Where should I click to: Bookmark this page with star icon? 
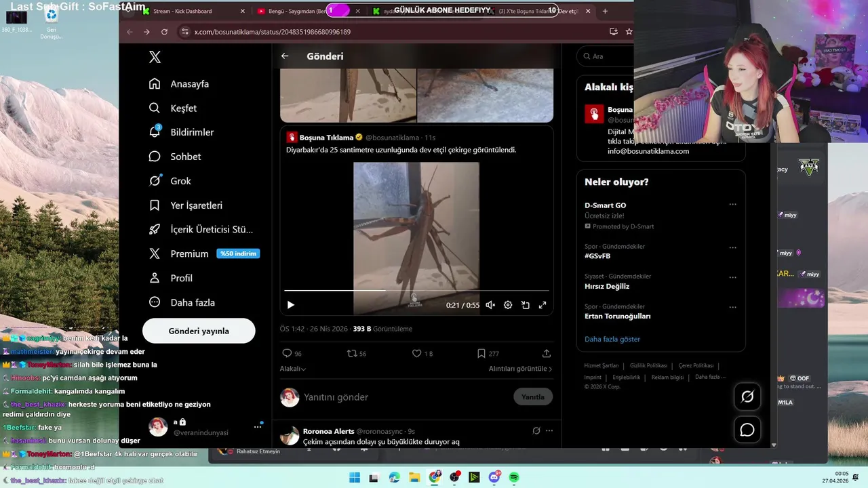pos(629,32)
